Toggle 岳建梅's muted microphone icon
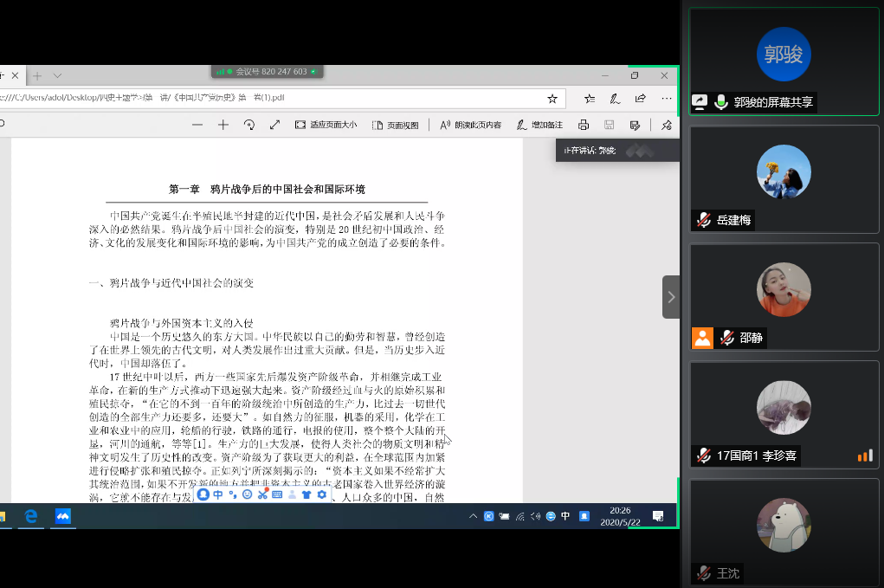884x588 pixels. coord(704,220)
